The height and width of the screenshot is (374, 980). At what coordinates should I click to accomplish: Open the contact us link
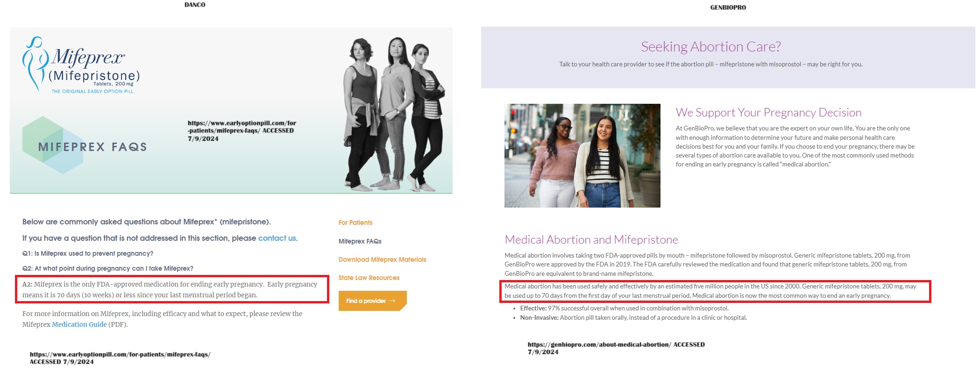[277, 238]
